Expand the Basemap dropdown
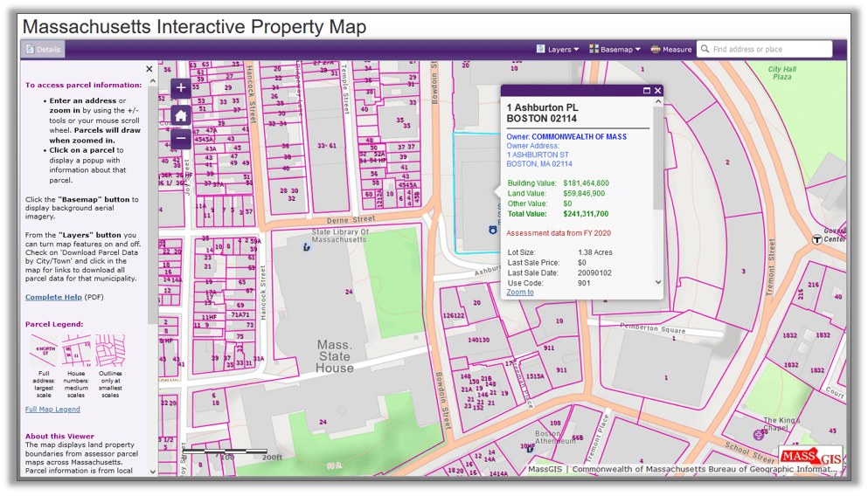This screenshot has width=868, height=496. 615,50
